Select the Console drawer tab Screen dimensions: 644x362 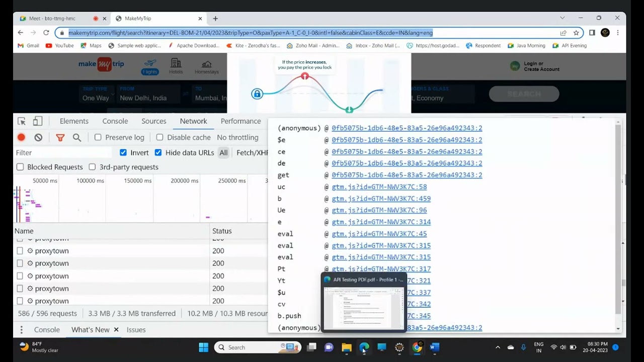pyautogui.click(x=47, y=330)
